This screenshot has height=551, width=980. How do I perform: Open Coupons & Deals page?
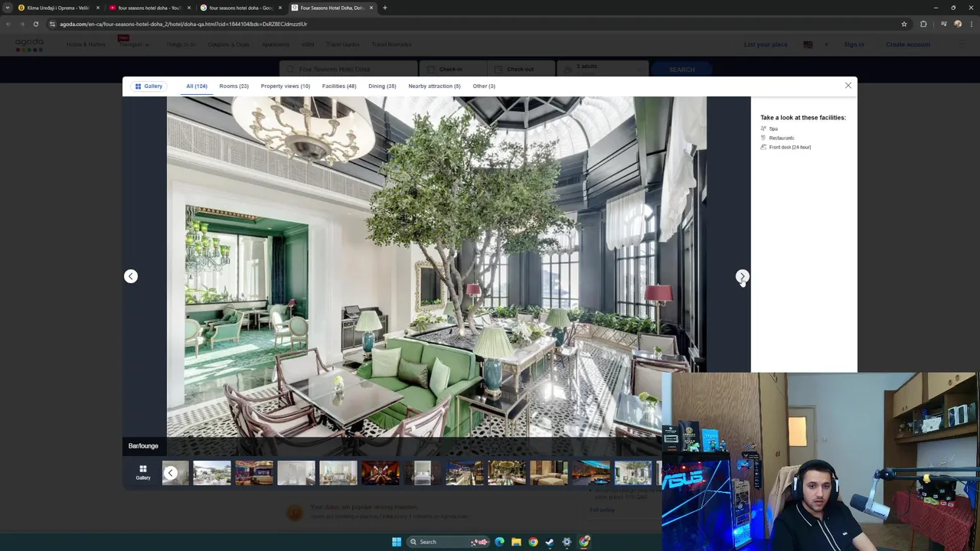[x=228, y=44]
